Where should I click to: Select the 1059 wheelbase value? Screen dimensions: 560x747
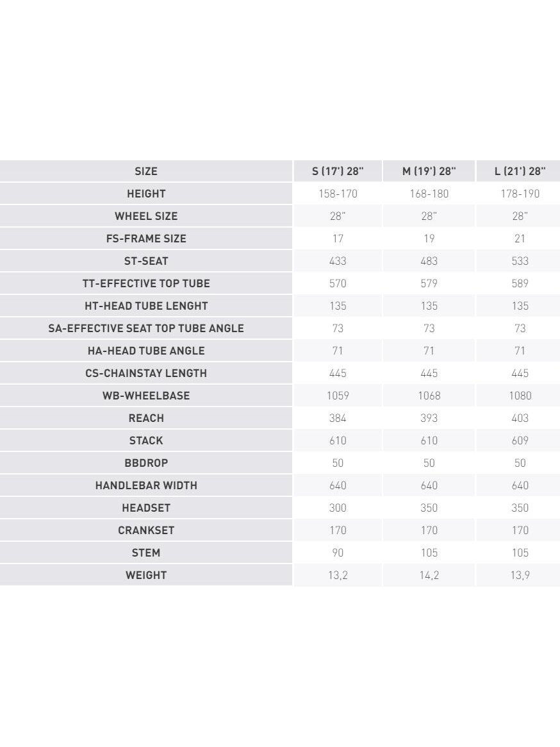point(338,396)
